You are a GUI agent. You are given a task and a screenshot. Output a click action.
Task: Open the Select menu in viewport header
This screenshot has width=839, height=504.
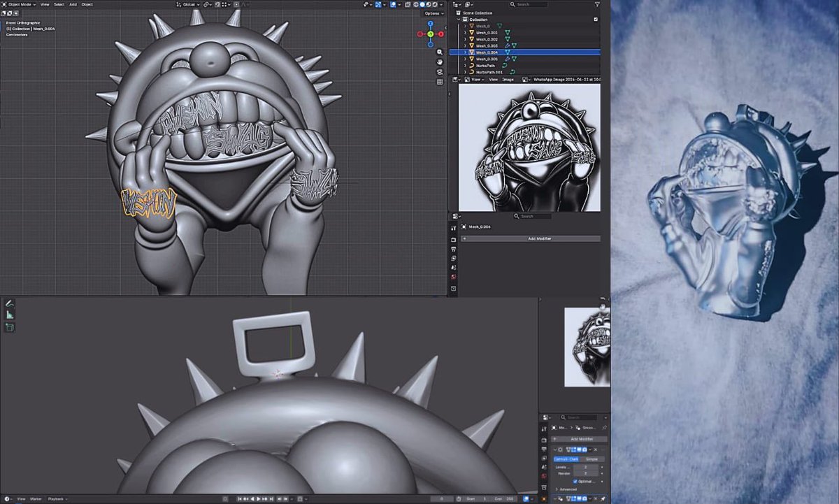click(59, 4)
